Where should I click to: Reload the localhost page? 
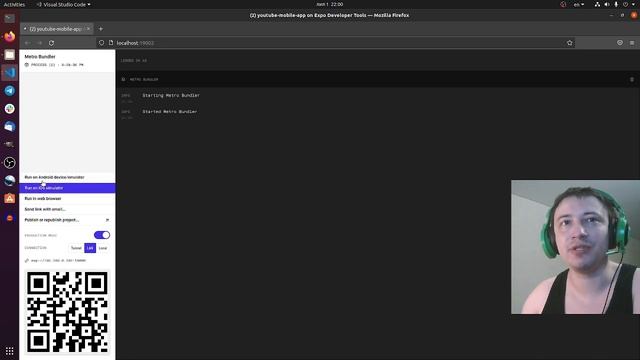click(51, 43)
